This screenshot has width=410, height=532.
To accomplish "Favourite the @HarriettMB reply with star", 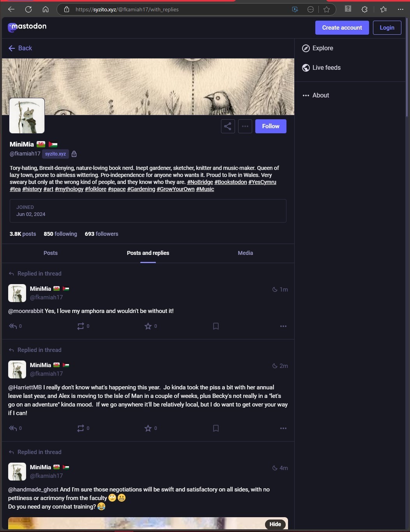I will [x=150, y=428].
